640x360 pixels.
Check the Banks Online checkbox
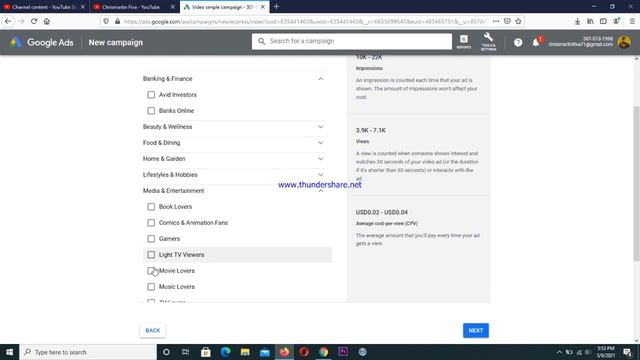click(x=151, y=111)
